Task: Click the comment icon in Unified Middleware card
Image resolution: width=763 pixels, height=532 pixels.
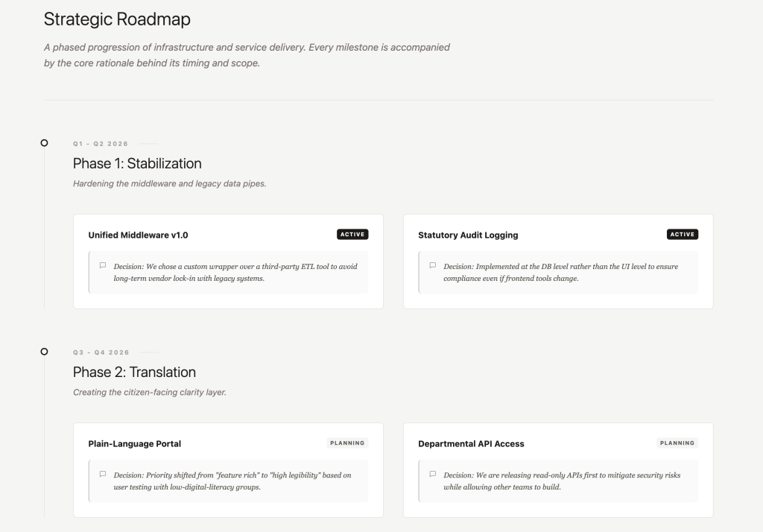Action: click(x=103, y=265)
